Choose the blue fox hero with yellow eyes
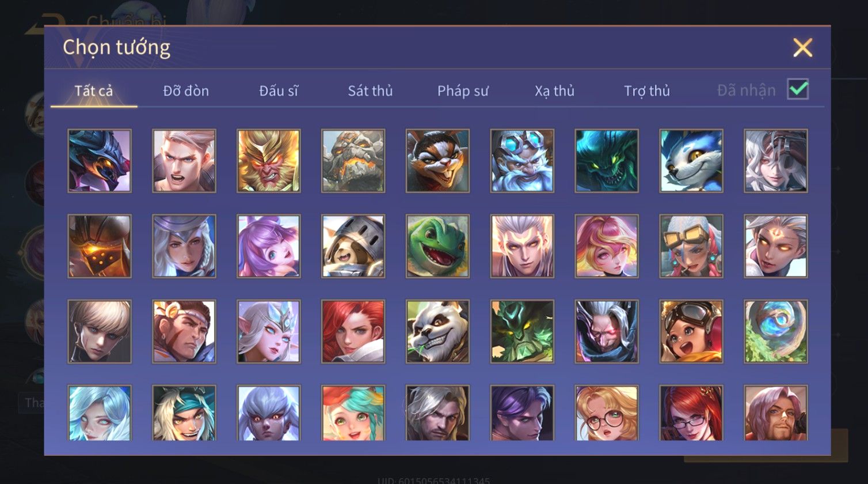The height and width of the screenshot is (484, 868). (x=691, y=161)
